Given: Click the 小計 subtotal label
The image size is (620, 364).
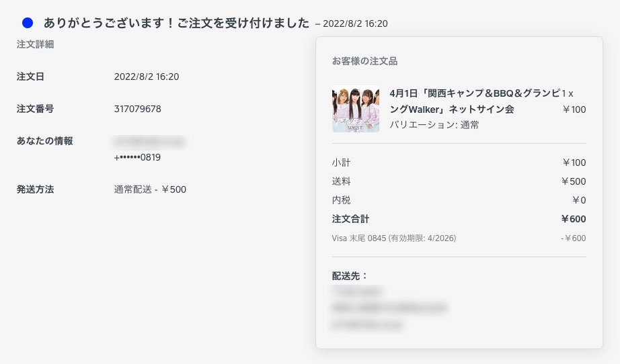Looking at the screenshot, I should 341,163.
